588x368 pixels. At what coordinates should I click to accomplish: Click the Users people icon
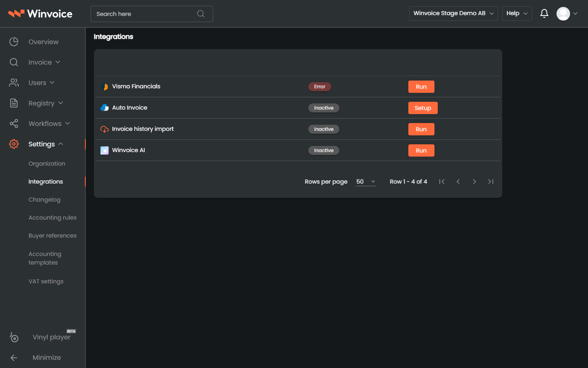coord(14,83)
